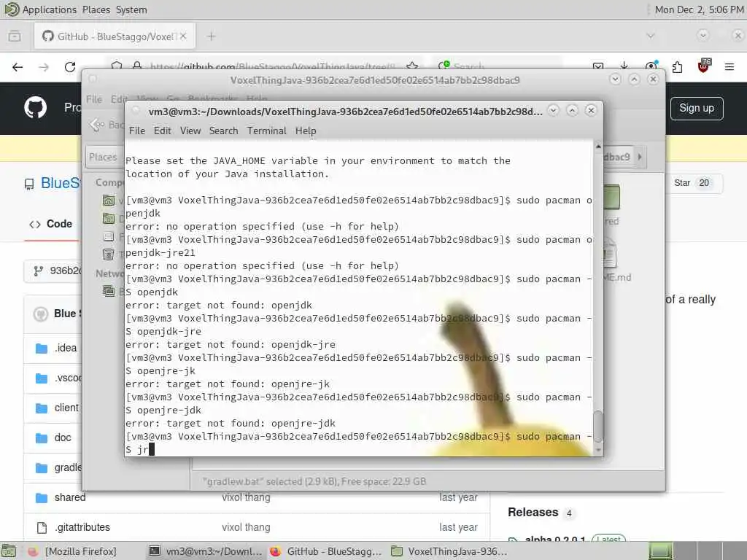Open the Terminal menu in terminal
The width and height of the screenshot is (747, 560).
(266, 131)
